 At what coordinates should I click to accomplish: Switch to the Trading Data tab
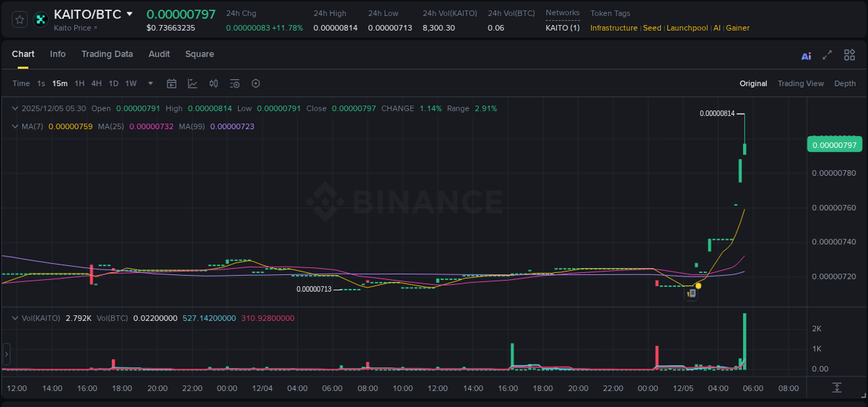(107, 53)
